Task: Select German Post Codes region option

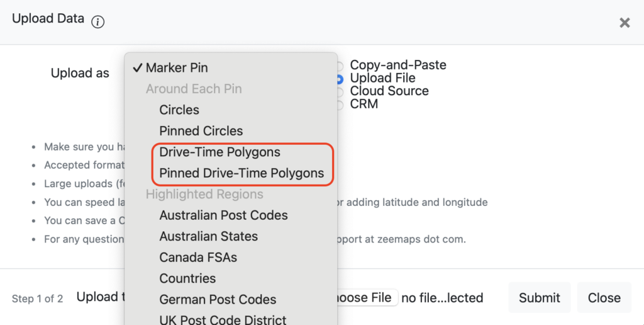Action: coord(231,300)
